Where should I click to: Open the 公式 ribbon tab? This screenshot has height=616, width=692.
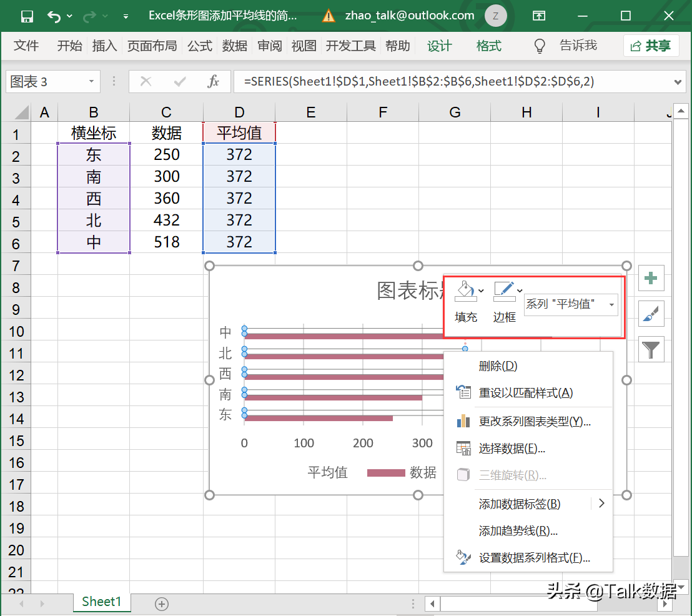tap(199, 46)
